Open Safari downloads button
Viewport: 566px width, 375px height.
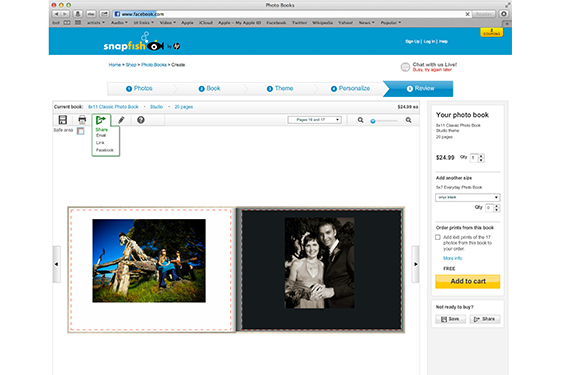pos(78,14)
